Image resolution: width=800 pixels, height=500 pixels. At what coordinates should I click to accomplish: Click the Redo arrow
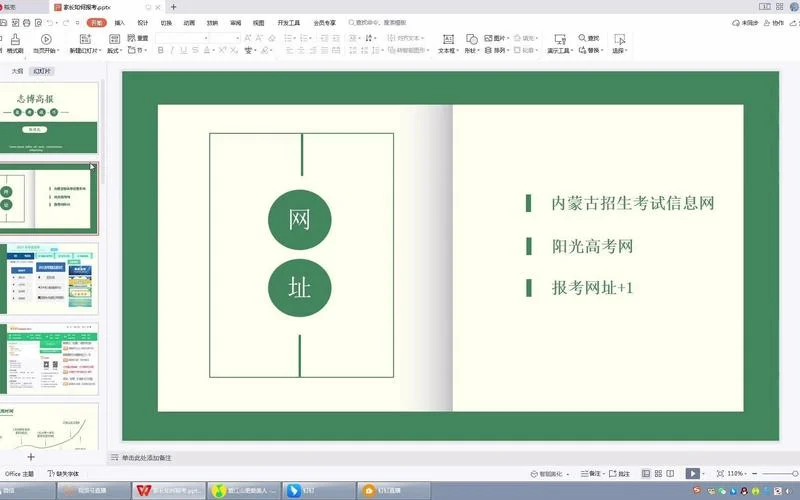tap(66, 23)
